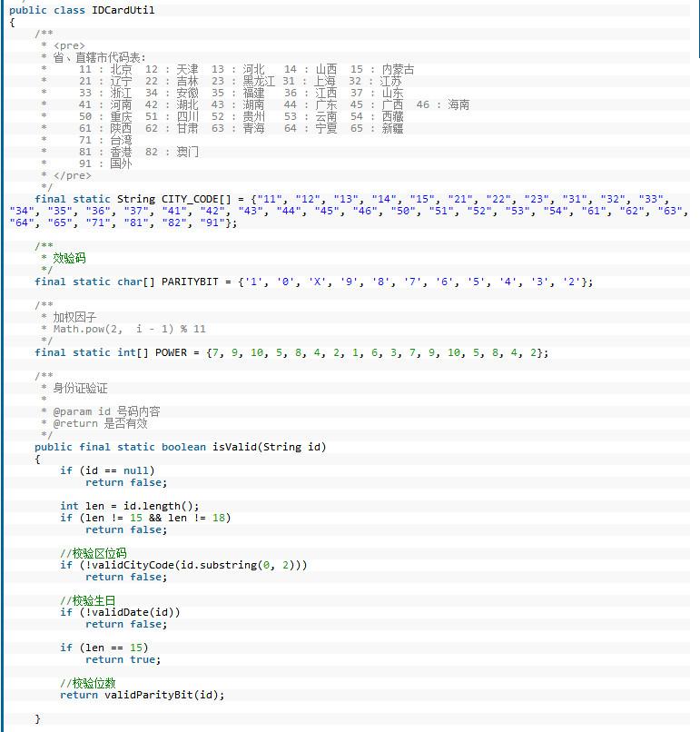Click the 'if (id == null)' line
This screenshot has width=700, height=732.
[x=101, y=470]
